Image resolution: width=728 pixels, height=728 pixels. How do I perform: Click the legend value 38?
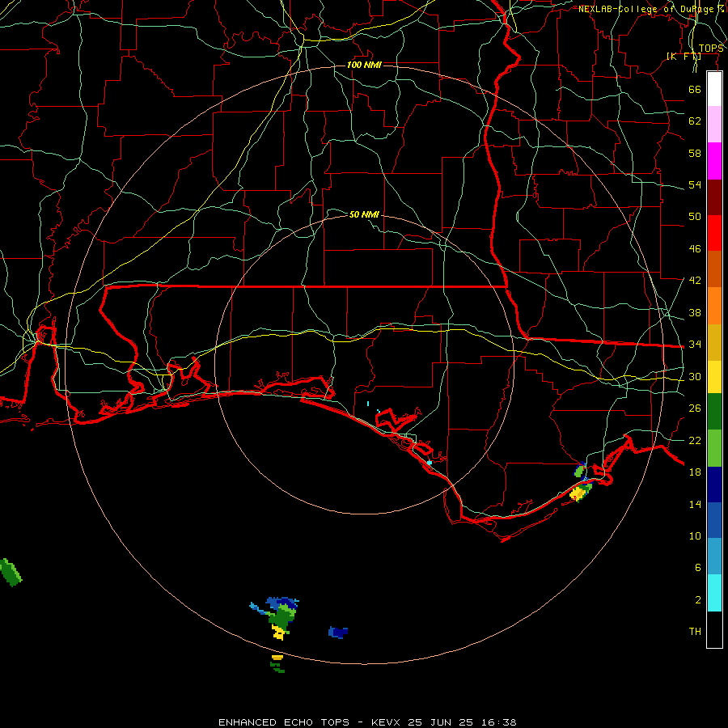point(695,312)
